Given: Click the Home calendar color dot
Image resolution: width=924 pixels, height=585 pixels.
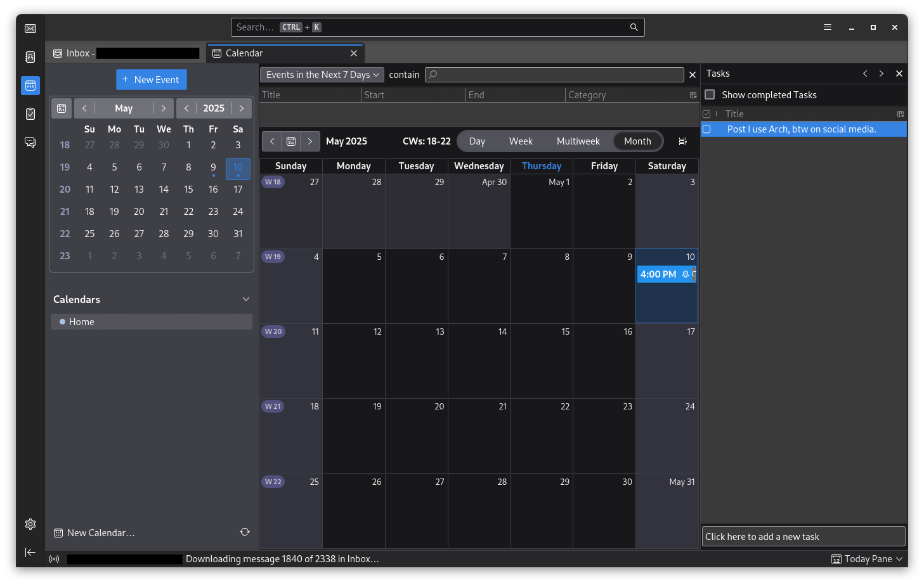Looking at the screenshot, I should pyautogui.click(x=62, y=322).
